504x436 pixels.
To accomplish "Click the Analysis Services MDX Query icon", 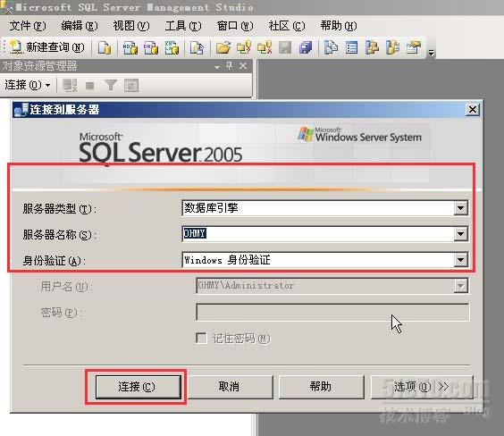I will tap(130, 47).
